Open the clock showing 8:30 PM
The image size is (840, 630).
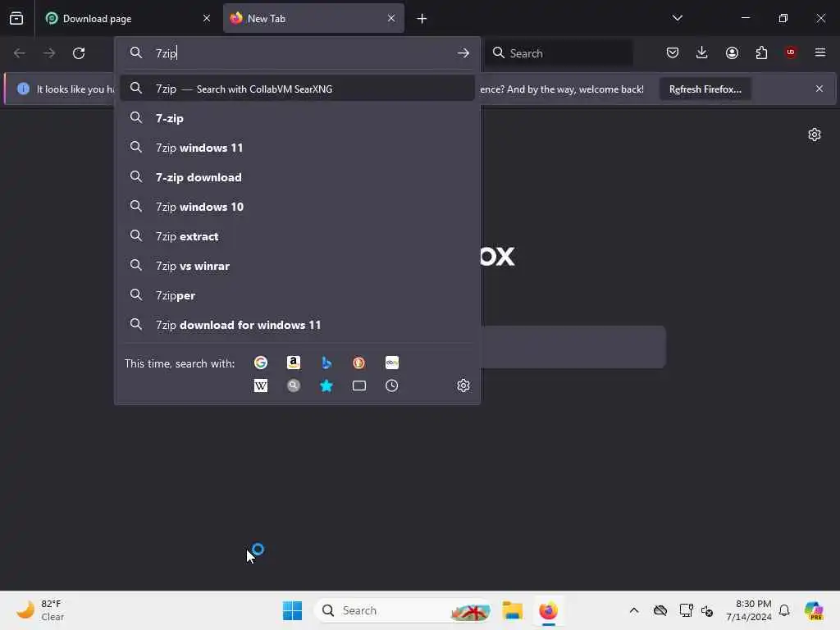[748, 610]
